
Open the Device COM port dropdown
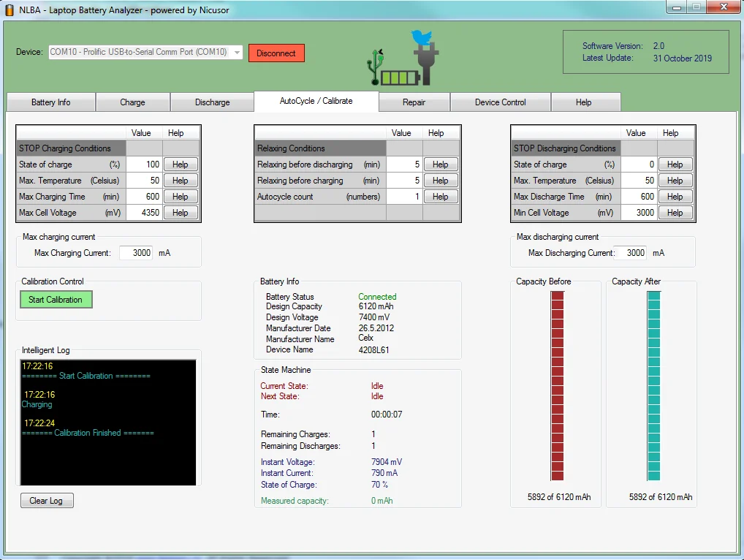[x=145, y=52]
